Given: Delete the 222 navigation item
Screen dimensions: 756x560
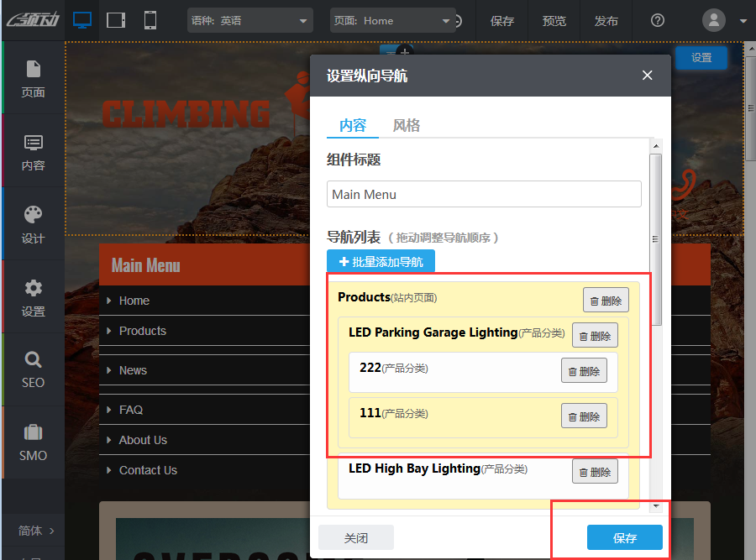Looking at the screenshot, I should (x=584, y=370).
